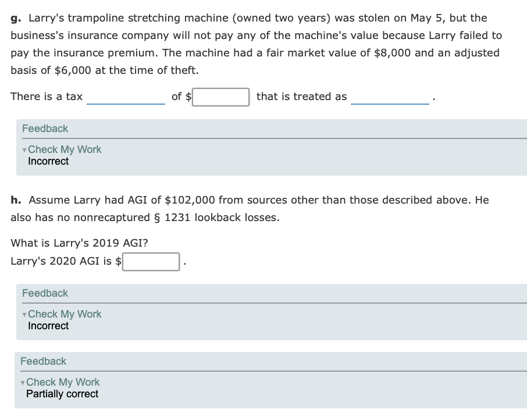Select the dollar amount box in part g
Image resolution: width=527 pixels, height=420 pixels.
point(221,97)
